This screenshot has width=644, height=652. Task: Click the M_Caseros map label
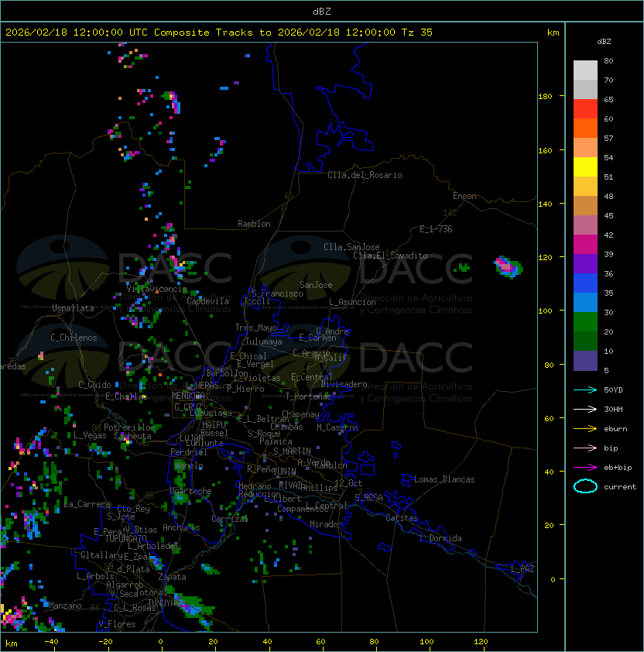pos(337,427)
